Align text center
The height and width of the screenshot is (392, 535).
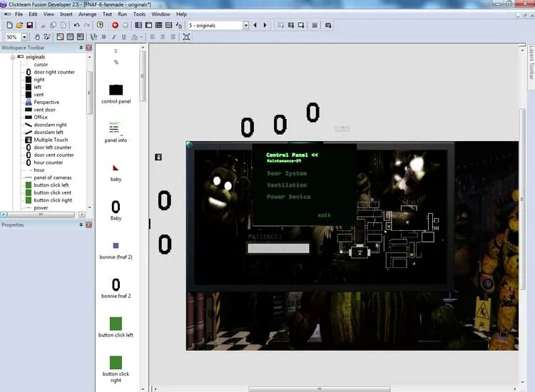[163, 37]
